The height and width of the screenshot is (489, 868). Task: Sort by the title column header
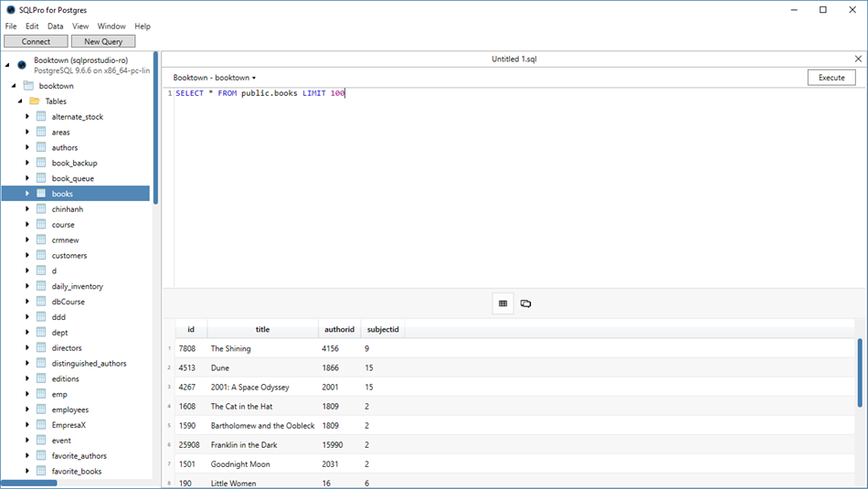pyautogui.click(x=262, y=329)
